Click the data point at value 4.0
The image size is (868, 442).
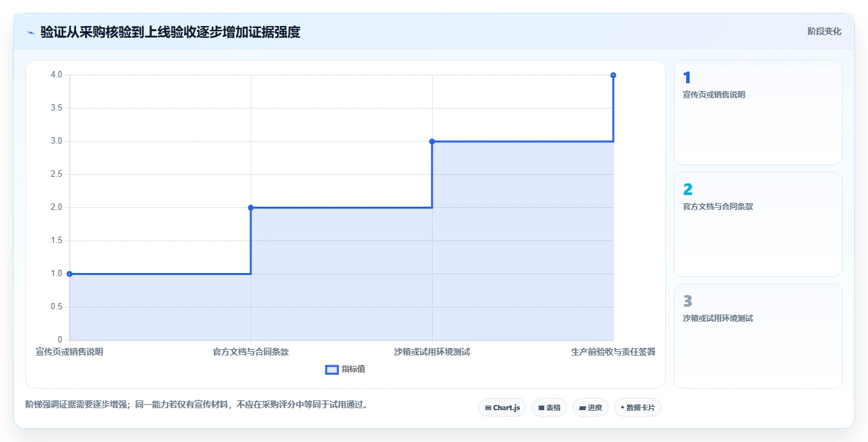[613, 75]
